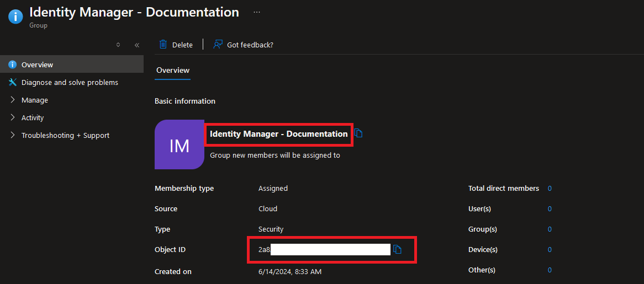Viewport: 644px width, 284px height.
Task: Click the Group(s) label
Action: 483,229
